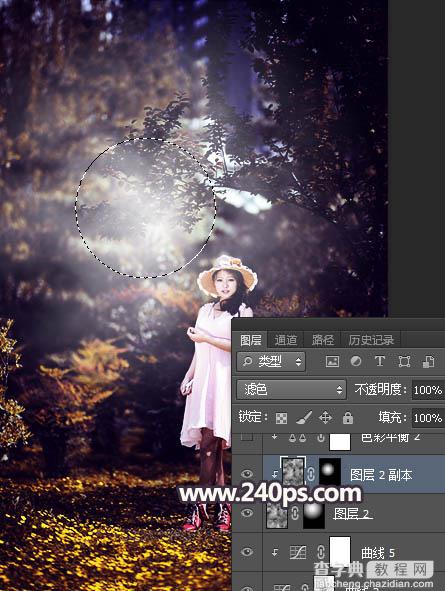Click mask link icon of 图层 2 副本
This screenshot has width=445, height=591.
(311, 474)
